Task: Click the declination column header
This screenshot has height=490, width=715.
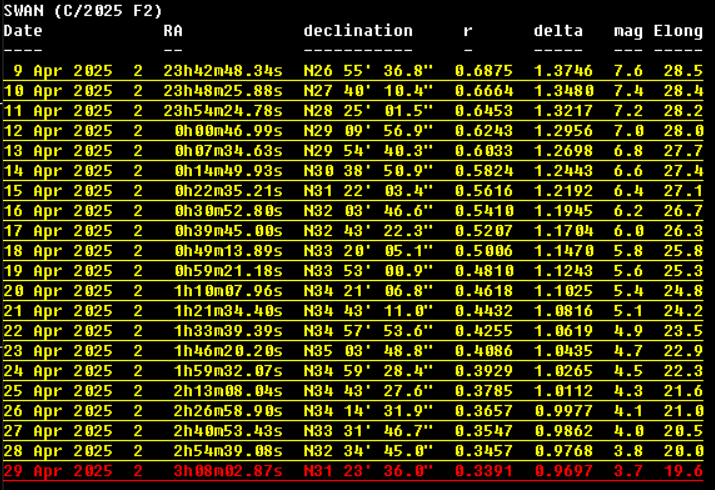Action: (x=358, y=31)
